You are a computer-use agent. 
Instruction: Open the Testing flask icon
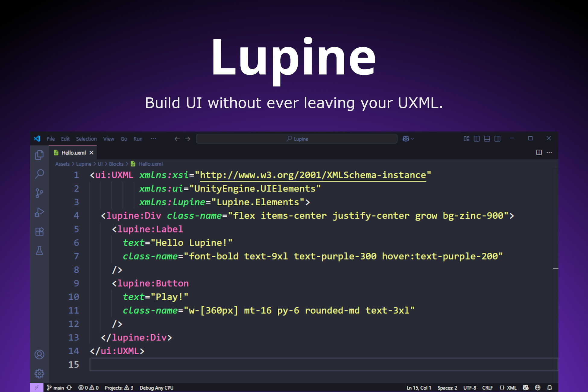click(39, 251)
